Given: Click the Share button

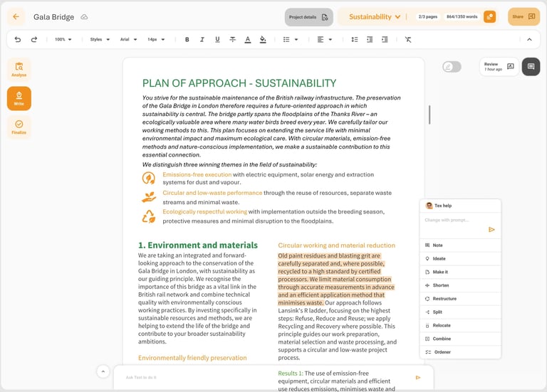Looking at the screenshot, I should tap(523, 17).
